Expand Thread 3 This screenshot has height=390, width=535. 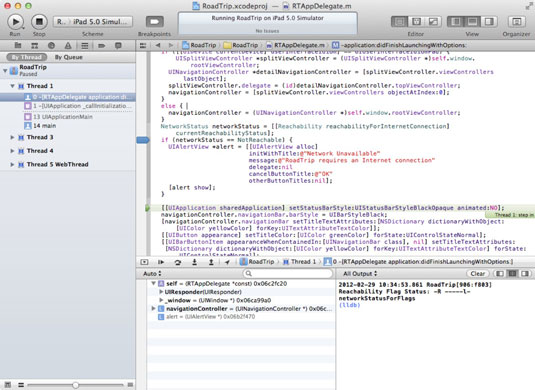(13, 137)
